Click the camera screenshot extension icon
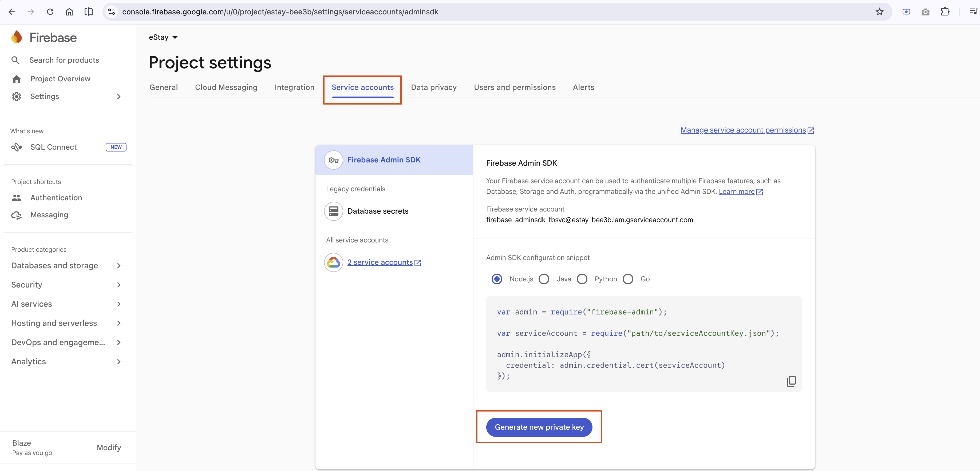The height and width of the screenshot is (471, 980). click(926, 12)
